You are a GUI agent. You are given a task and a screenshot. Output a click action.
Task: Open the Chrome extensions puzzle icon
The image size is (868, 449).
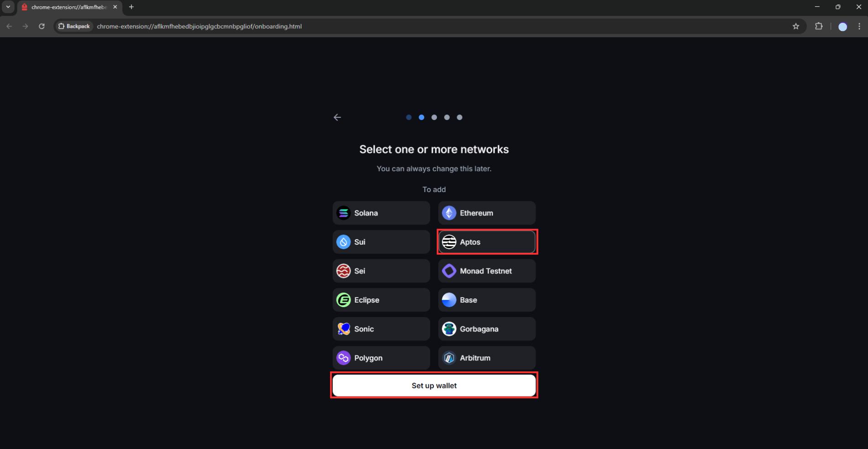click(x=819, y=26)
